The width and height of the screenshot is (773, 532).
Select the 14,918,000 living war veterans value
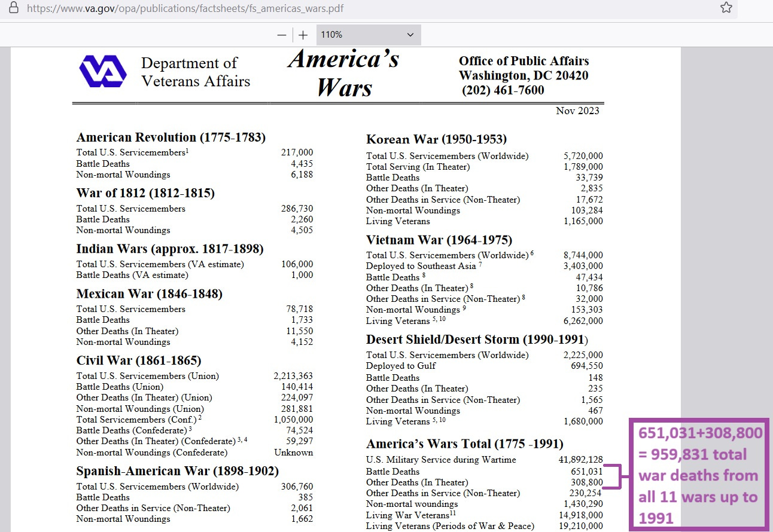point(581,515)
